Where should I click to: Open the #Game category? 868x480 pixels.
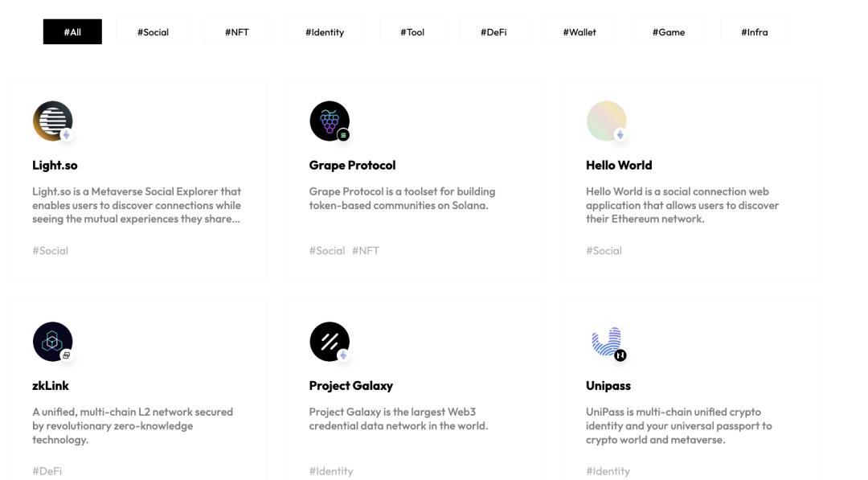coord(669,32)
